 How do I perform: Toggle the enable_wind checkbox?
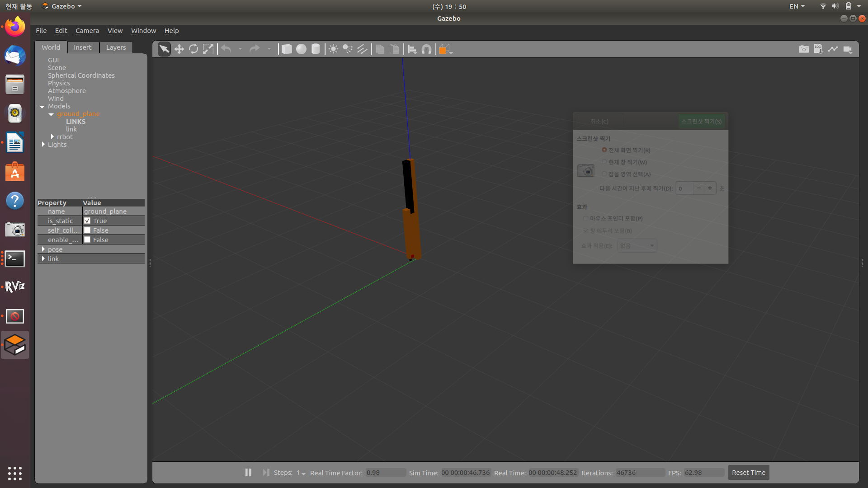87,240
